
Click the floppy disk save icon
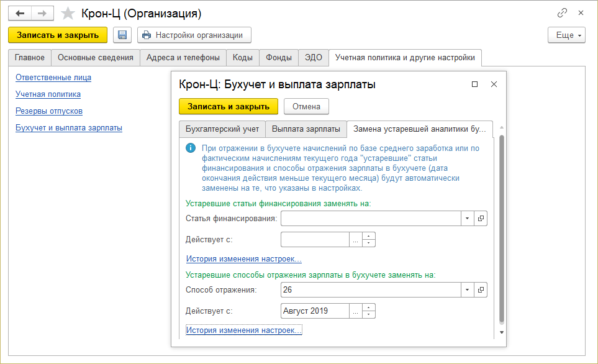click(x=122, y=35)
